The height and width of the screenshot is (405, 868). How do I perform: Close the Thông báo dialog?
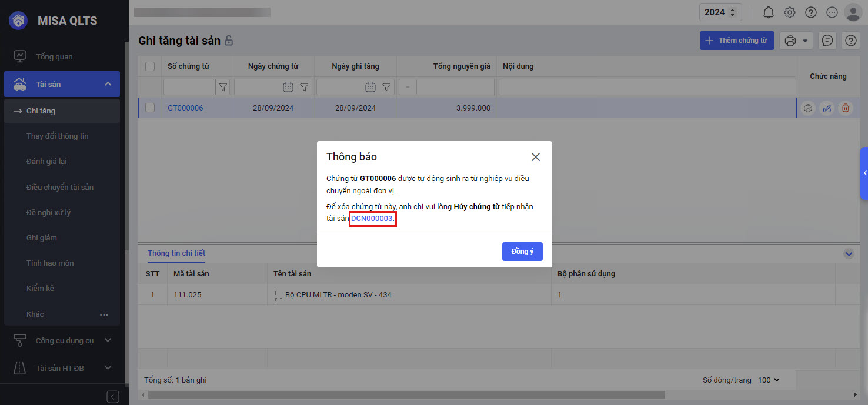[x=535, y=157]
